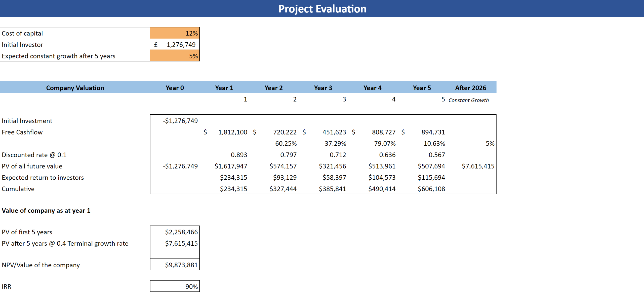
Task: Click the NPV/Value of the company cell
Action: tap(182, 265)
